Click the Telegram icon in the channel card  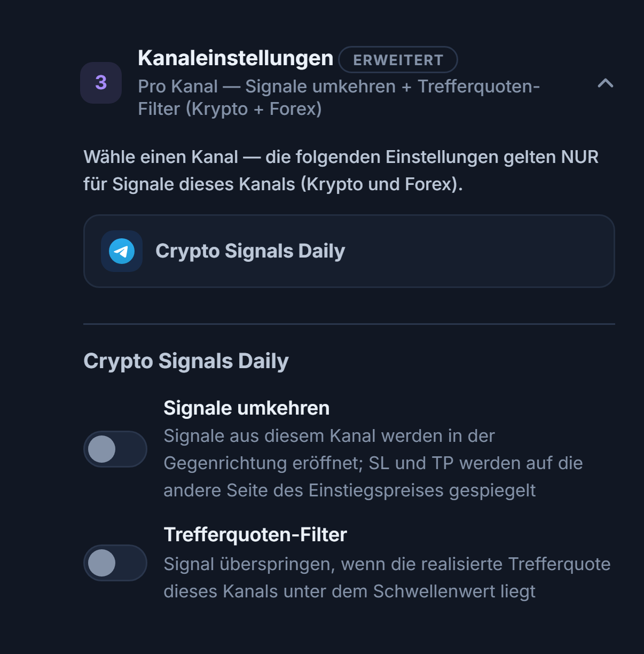click(x=122, y=251)
